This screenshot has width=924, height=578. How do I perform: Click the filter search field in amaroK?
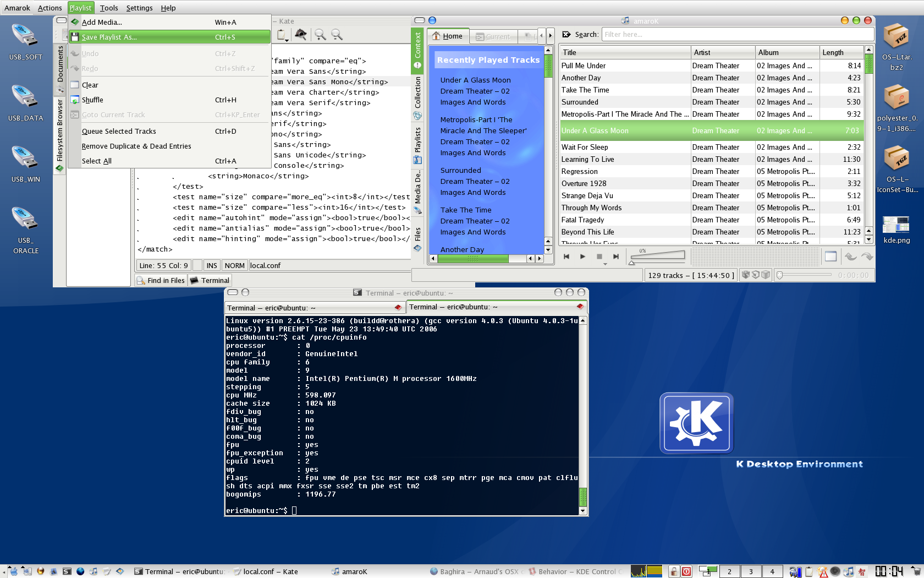point(738,34)
